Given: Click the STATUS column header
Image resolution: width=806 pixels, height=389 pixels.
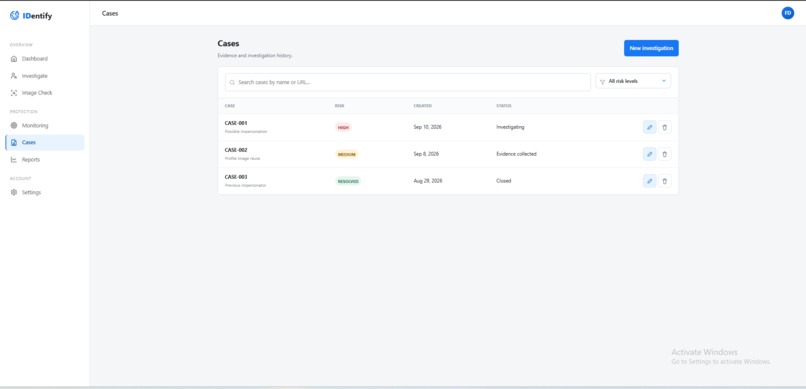Looking at the screenshot, I should pyautogui.click(x=504, y=106).
